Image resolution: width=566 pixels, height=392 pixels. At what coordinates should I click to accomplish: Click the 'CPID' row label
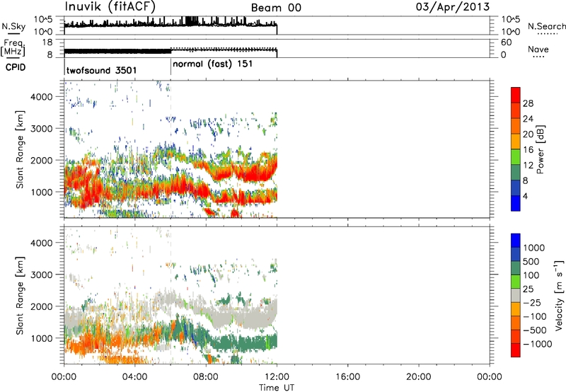(x=16, y=67)
